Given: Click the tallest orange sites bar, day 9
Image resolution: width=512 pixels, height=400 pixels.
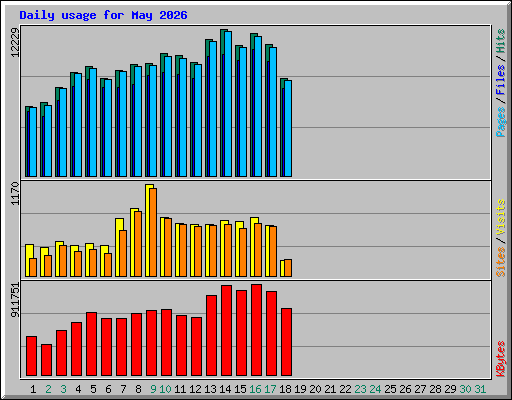Looking at the screenshot, I should [153, 232].
